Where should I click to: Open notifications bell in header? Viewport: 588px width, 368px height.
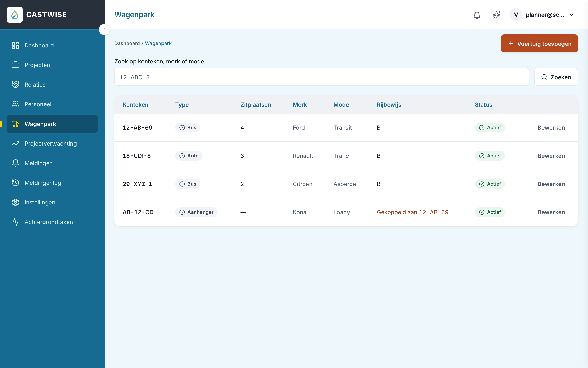click(x=477, y=15)
